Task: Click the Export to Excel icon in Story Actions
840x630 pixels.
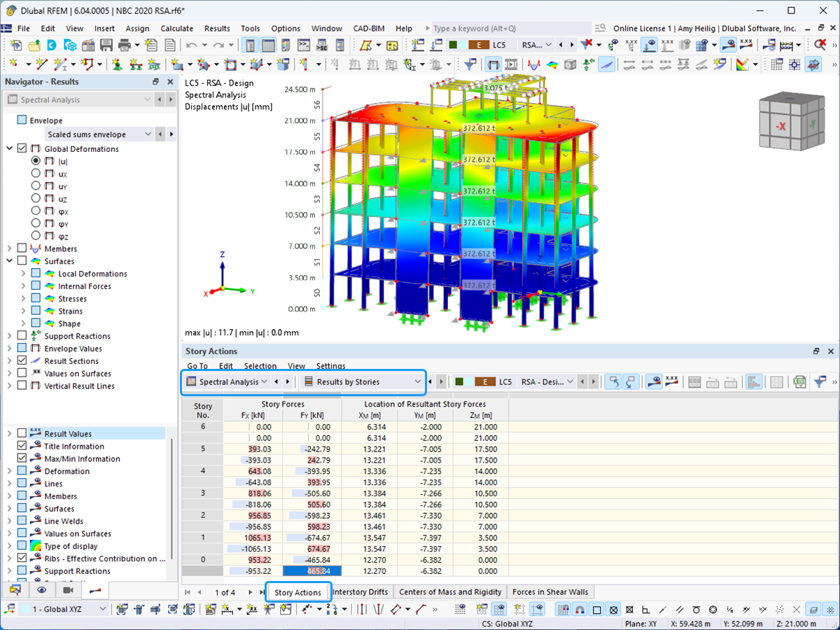Action: [x=799, y=381]
